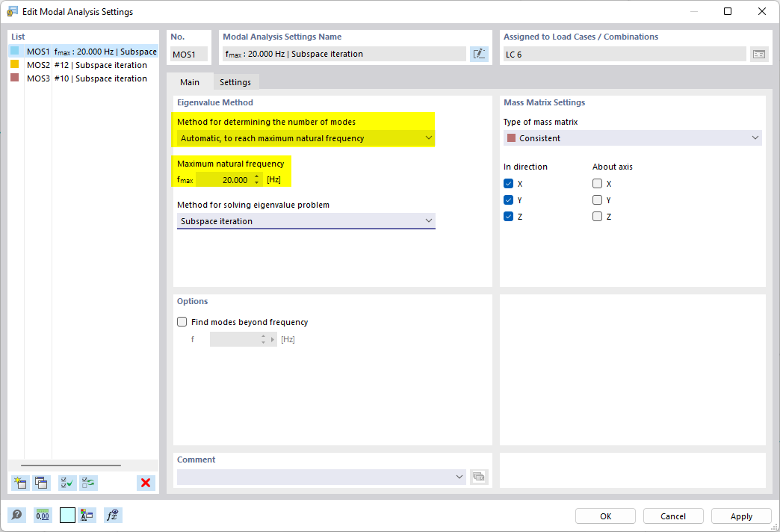Switch to the Main tab

coord(190,82)
